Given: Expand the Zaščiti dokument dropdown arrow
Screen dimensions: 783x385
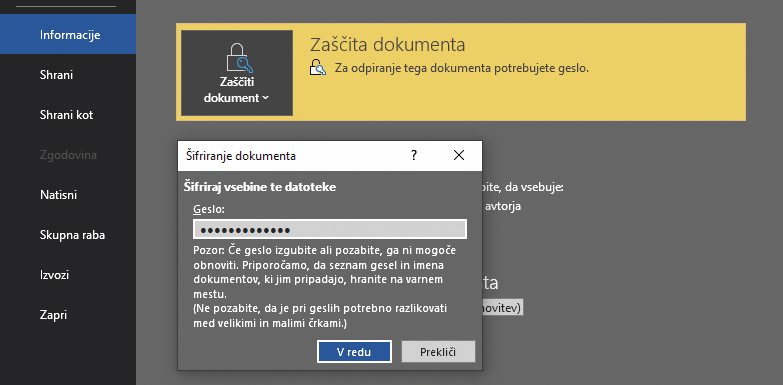Looking at the screenshot, I should pos(265,98).
